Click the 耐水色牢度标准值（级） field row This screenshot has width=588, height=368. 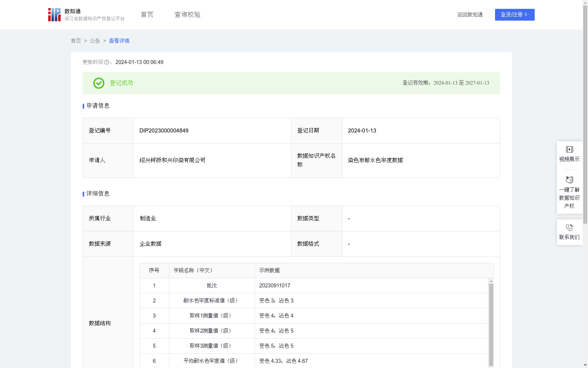click(x=314, y=301)
